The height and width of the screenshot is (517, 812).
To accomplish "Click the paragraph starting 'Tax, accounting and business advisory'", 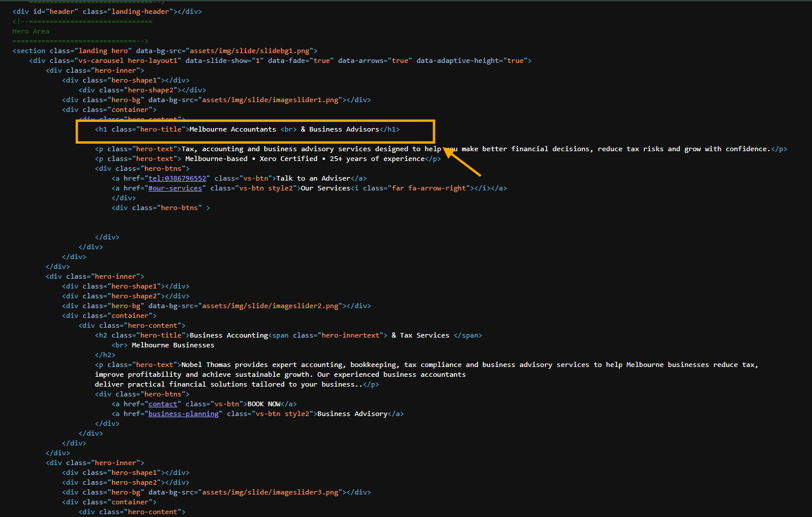I will [476, 149].
